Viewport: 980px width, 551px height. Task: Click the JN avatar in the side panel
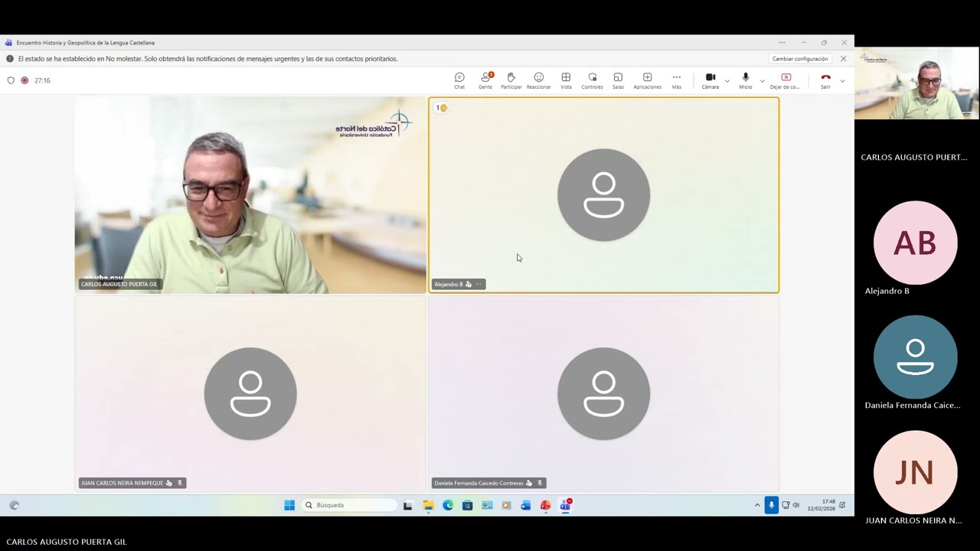(916, 472)
